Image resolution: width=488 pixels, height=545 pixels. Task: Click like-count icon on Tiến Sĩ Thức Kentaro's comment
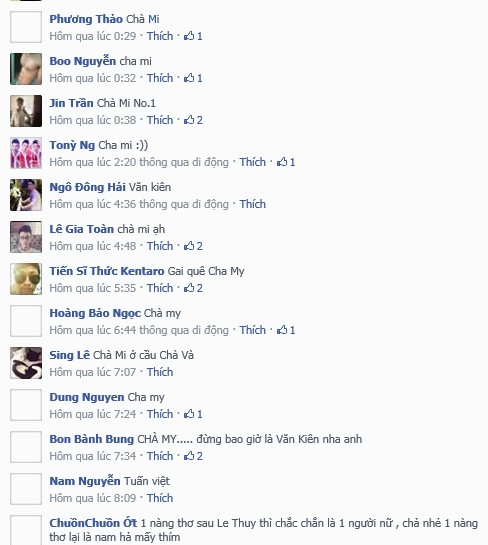point(193,288)
